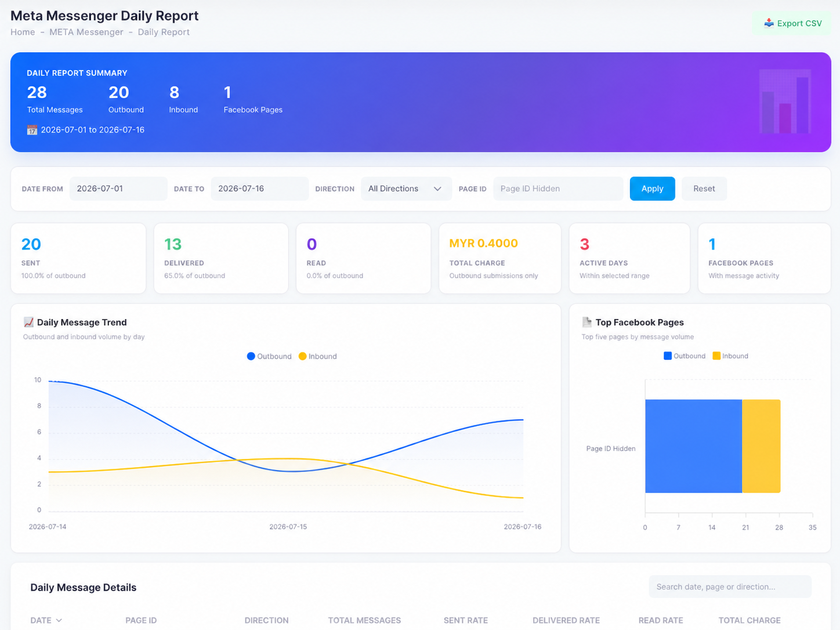Click the DELIVERED RATE column header
This screenshot has height=630, width=840.
[x=566, y=621]
